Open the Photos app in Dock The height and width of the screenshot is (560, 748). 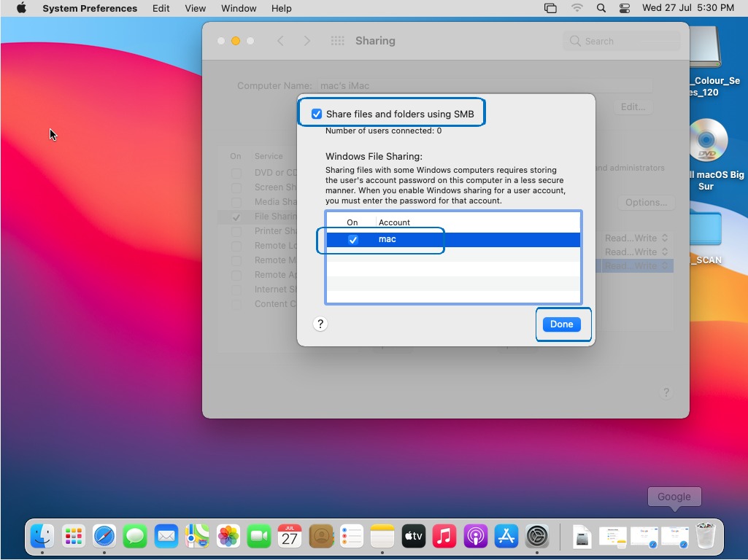[x=228, y=537]
